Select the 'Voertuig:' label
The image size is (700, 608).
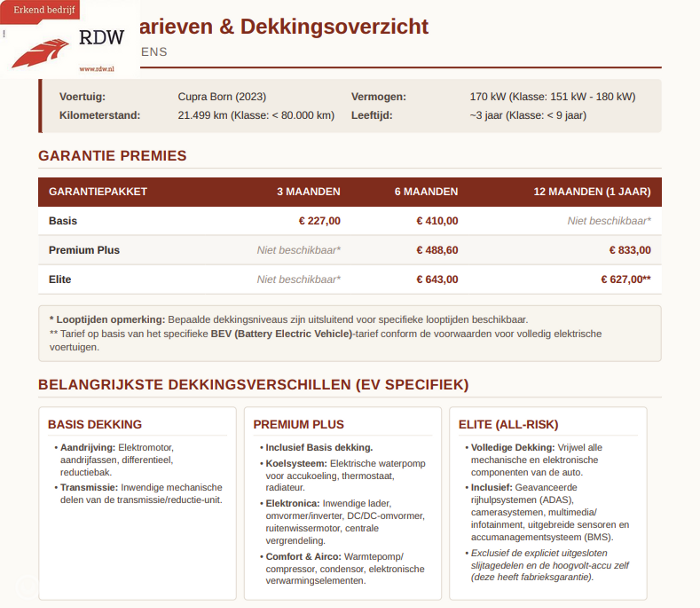(x=82, y=97)
